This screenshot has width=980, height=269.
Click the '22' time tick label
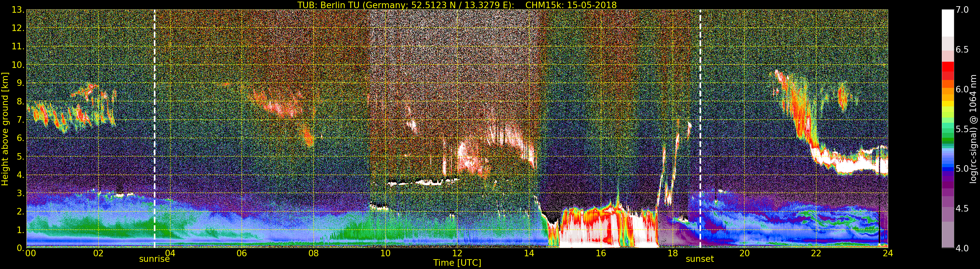[816, 253]
